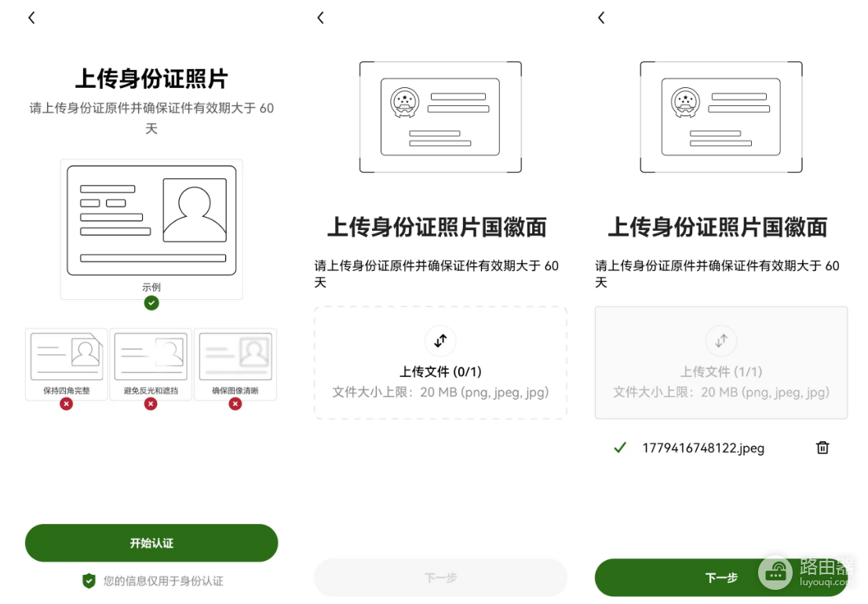Tap national emblem card illustration on middle screen
The height and width of the screenshot is (604, 868).
[440, 117]
